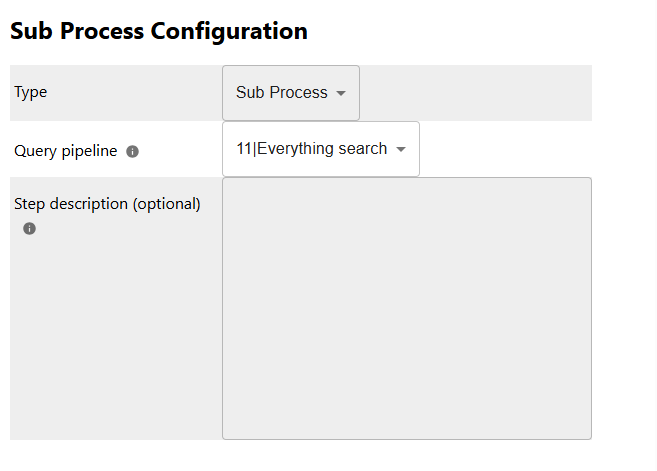The height and width of the screenshot is (471, 657).
Task: Click the Sub Process Configuration heading
Action: pyautogui.click(x=159, y=31)
